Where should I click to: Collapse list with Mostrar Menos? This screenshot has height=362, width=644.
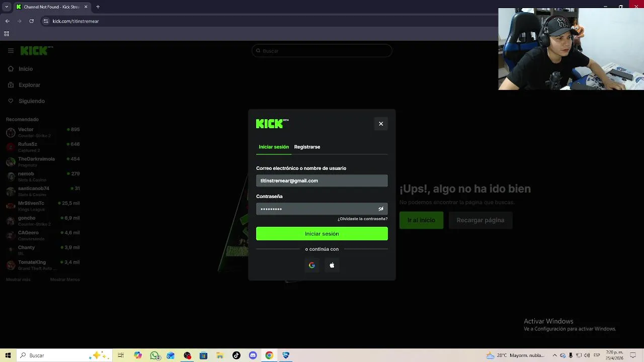[65, 280]
